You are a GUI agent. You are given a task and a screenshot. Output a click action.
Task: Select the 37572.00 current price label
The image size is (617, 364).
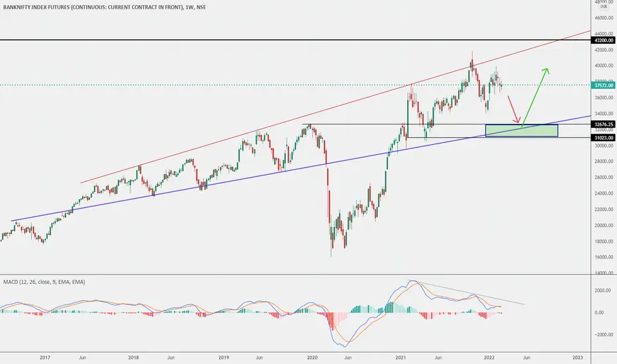604,85
